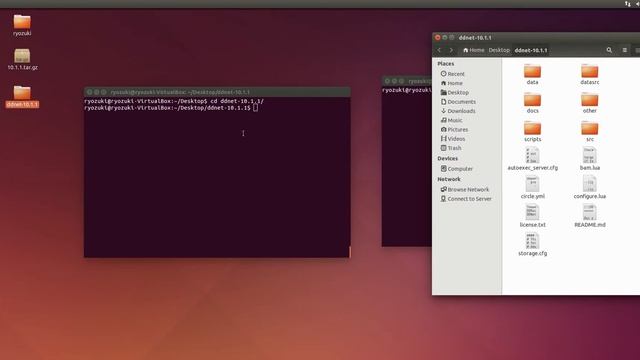Open the network indicator in the top panel
This screenshot has height=360, width=640.
click(x=628, y=4)
